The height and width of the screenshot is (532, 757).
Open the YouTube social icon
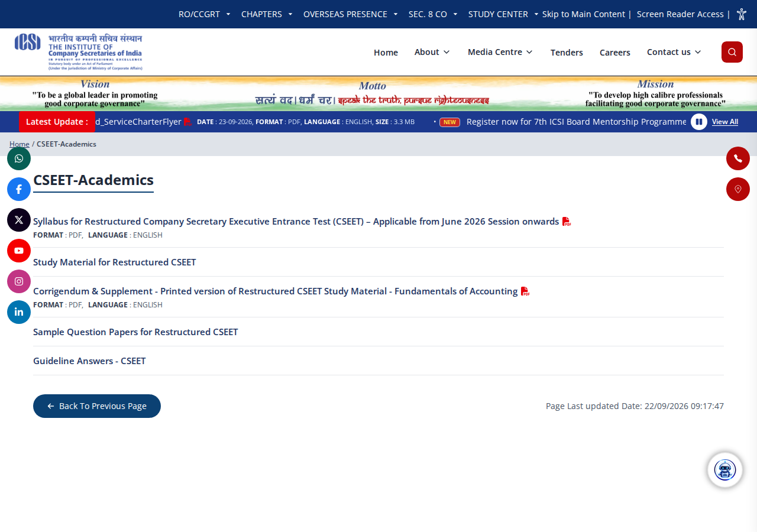click(19, 251)
